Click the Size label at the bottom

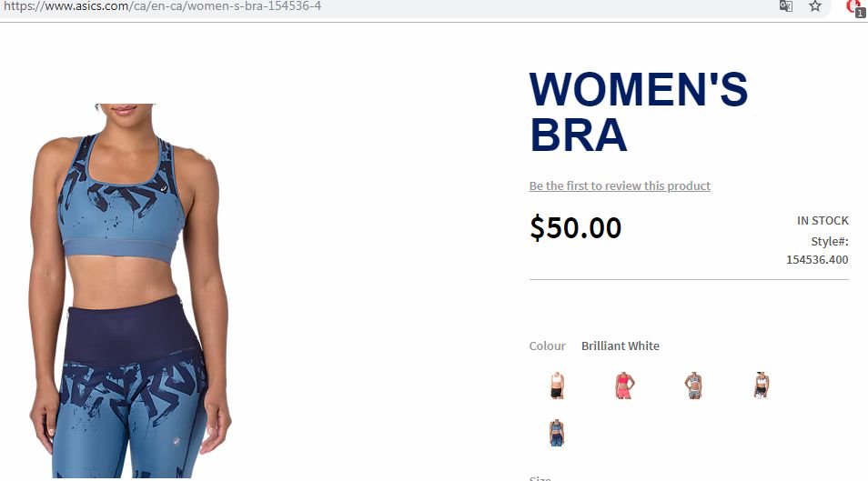pos(540,477)
